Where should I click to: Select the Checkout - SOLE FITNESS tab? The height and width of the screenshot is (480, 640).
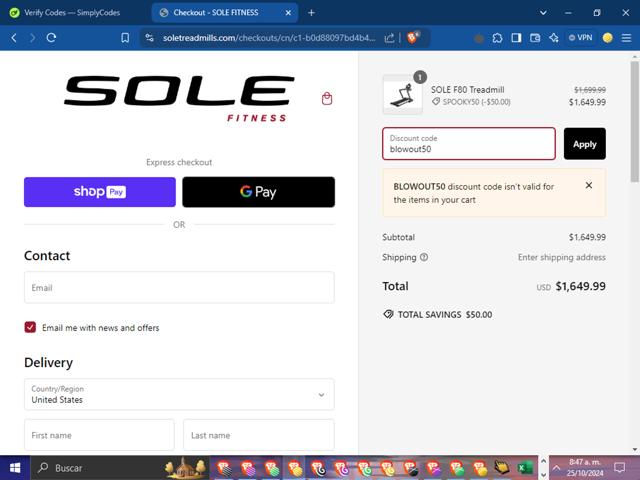224,13
